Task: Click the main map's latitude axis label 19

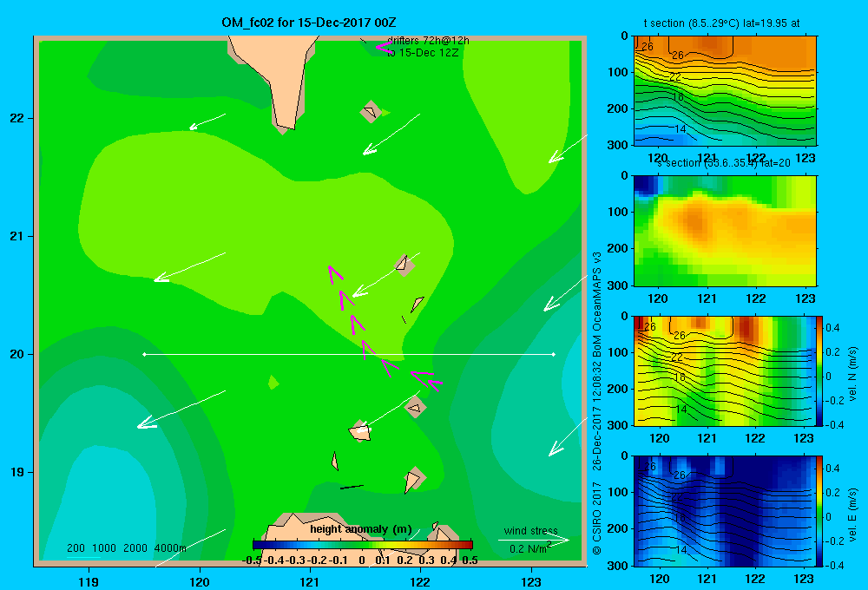Action: (16, 472)
